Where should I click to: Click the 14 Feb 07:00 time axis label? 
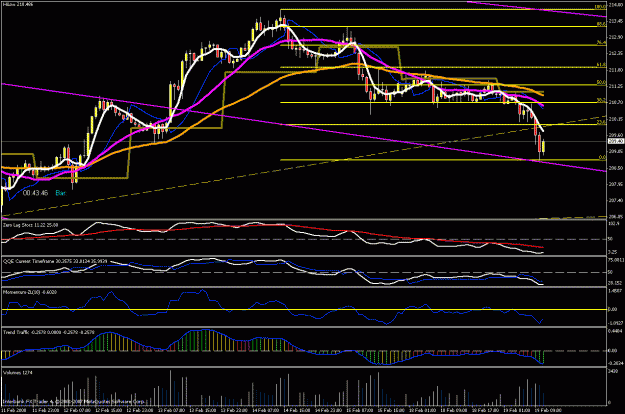pos(265,410)
